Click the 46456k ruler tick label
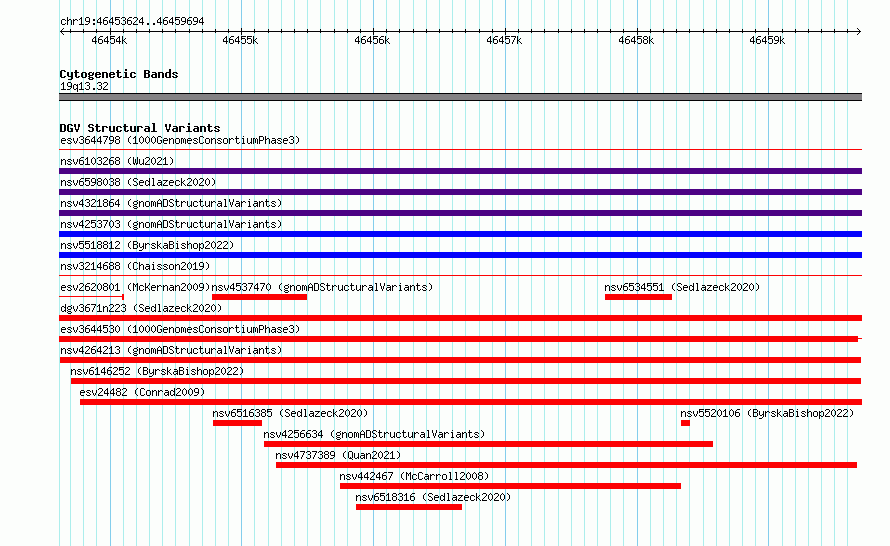This screenshot has width=890, height=546. click(x=372, y=40)
